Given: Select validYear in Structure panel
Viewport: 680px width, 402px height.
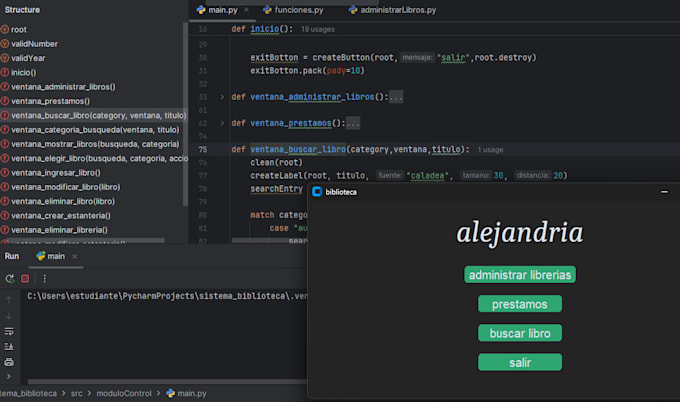Looking at the screenshot, I should tap(28, 58).
